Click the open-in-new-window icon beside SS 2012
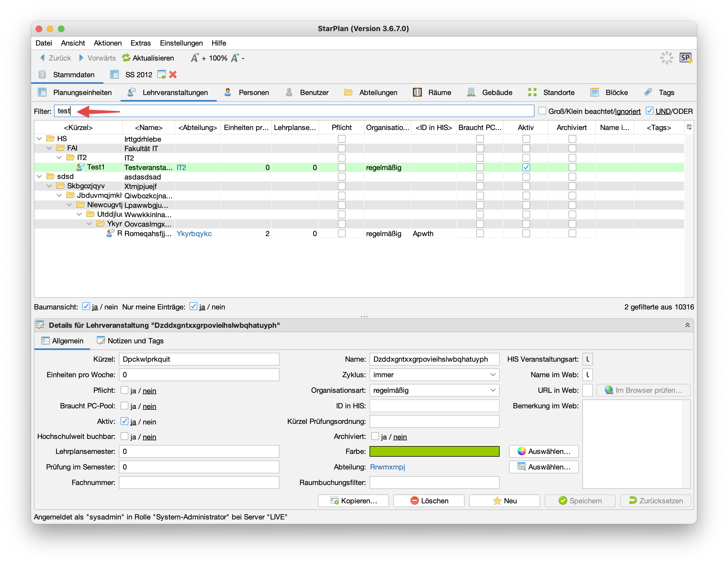This screenshot has height=565, width=728. point(162,75)
